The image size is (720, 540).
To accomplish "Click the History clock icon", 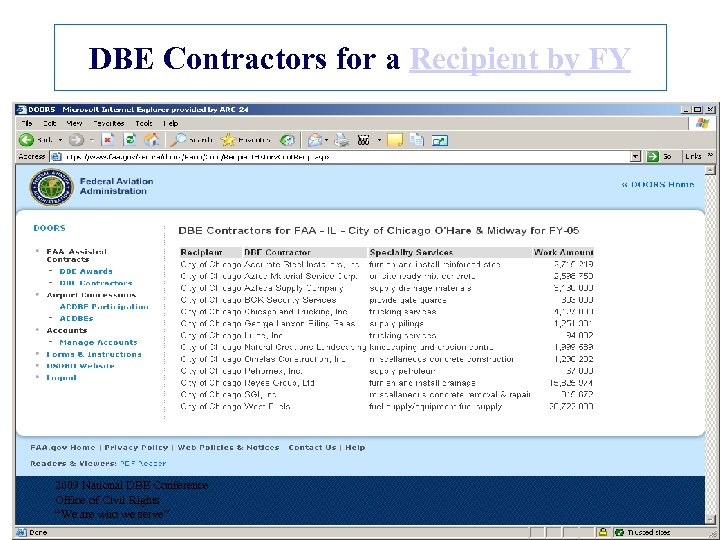I will 287,140.
